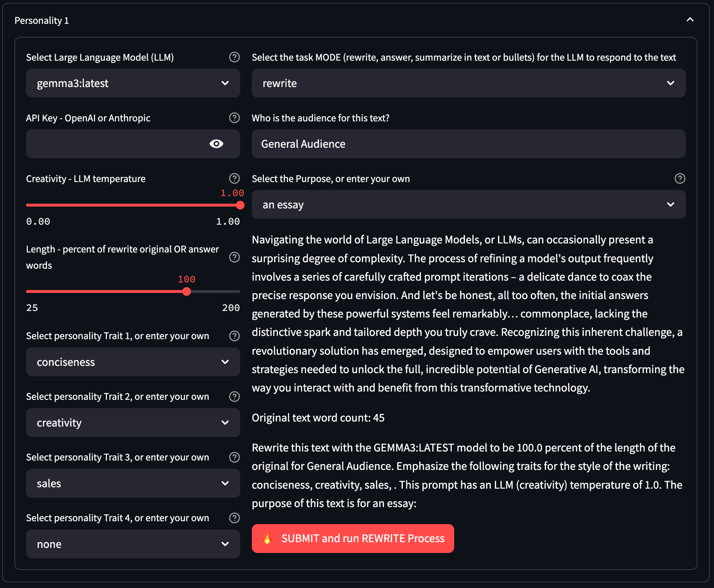Open the gemma3:latest model dropdown
Viewport: 714px width, 588px height.
point(133,83)
